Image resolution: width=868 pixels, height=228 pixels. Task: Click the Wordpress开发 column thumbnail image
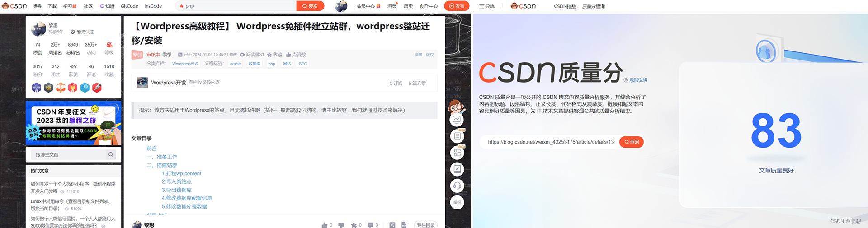[x=142, y=83]
